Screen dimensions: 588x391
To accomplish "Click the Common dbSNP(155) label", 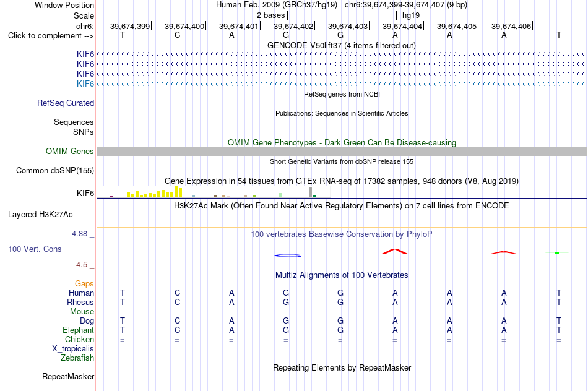I will tap(55, 170).
